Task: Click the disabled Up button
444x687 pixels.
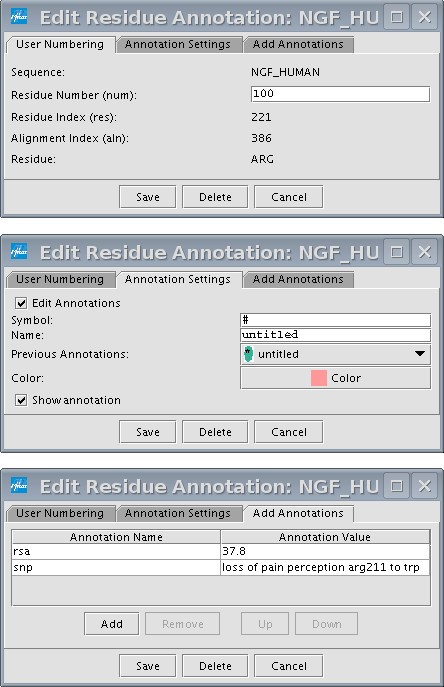Action: [265, 624]
